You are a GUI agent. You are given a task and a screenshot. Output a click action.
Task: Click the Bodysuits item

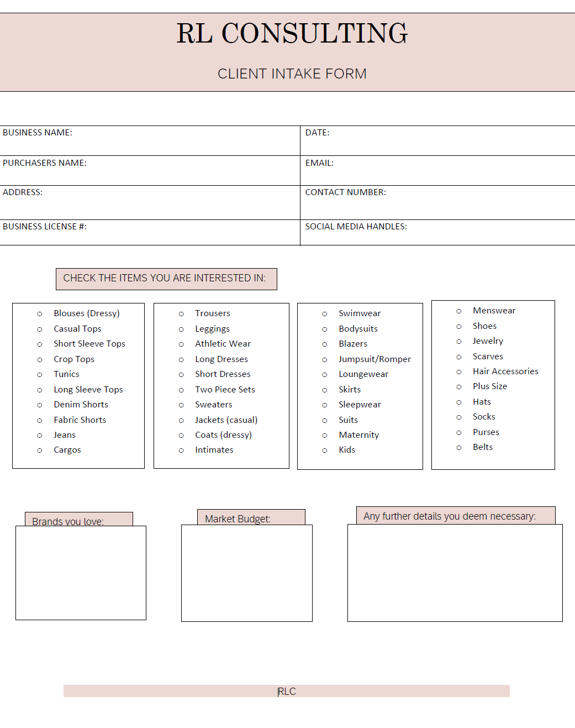(x=358, y=329)
